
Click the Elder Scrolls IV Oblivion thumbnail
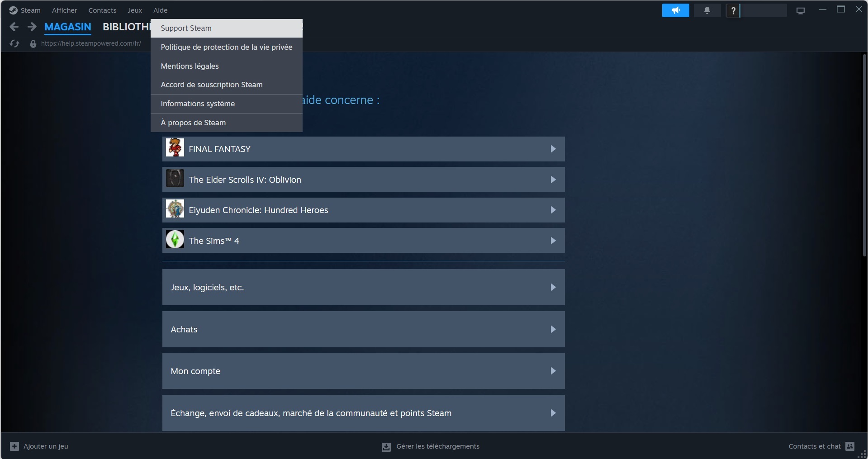(x=175, y=178)
